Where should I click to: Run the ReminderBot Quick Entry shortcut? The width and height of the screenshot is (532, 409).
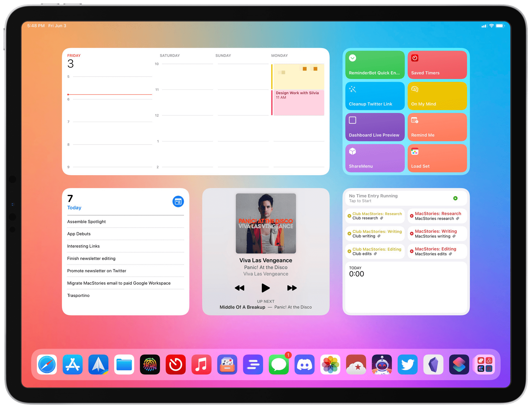375,65
